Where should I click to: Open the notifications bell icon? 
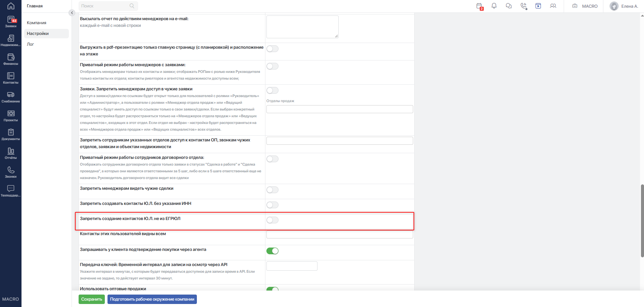pos(494,6)
